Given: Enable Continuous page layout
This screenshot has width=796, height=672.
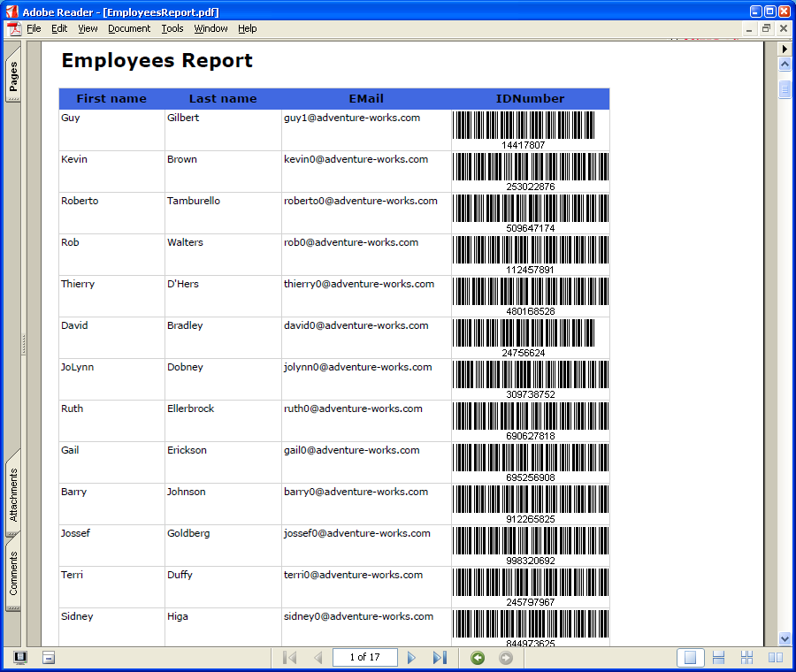Looking at the screenshot, I should [719, 658].
